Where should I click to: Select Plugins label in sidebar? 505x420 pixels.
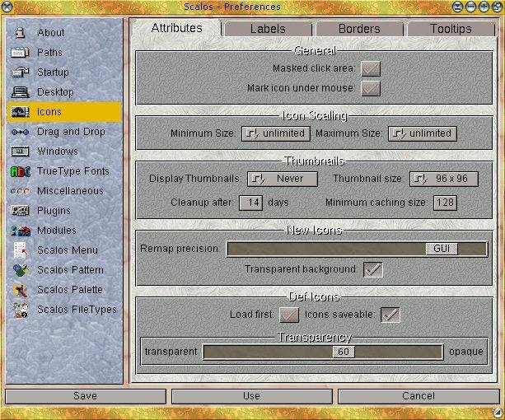[x=54, y=211]
